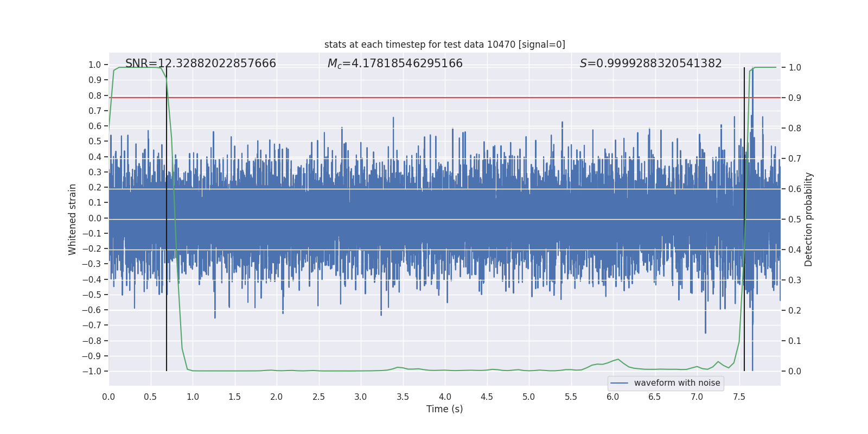Click the blue line sample in legend
This screenshot has height=434, width=868.
coord(620,383)
